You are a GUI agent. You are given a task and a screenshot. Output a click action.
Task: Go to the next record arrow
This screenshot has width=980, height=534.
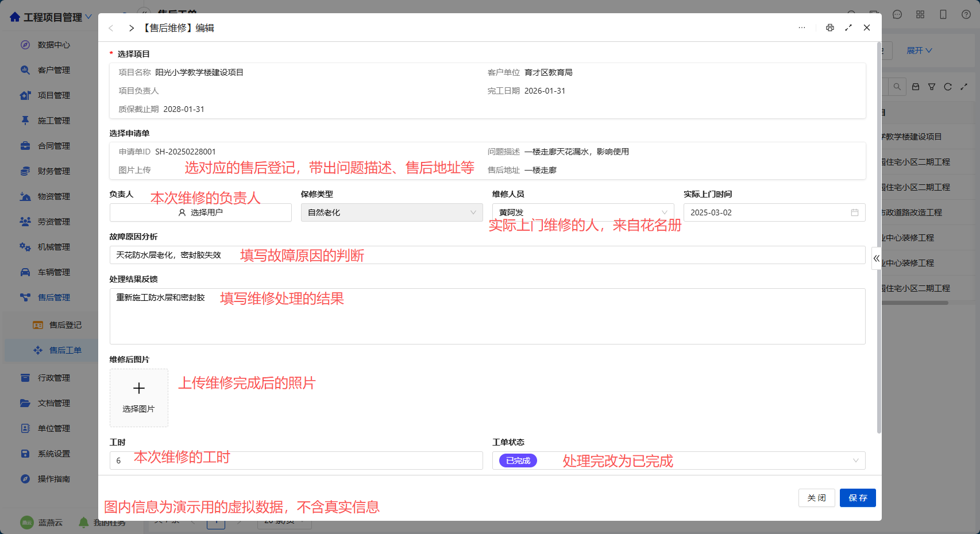click(x=132, y=28)
